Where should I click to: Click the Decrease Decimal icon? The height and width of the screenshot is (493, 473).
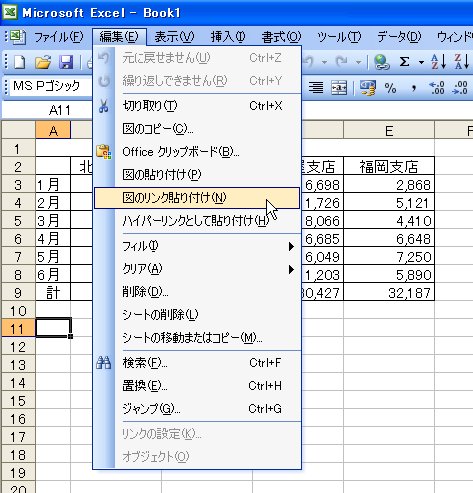tap(460, 88)
